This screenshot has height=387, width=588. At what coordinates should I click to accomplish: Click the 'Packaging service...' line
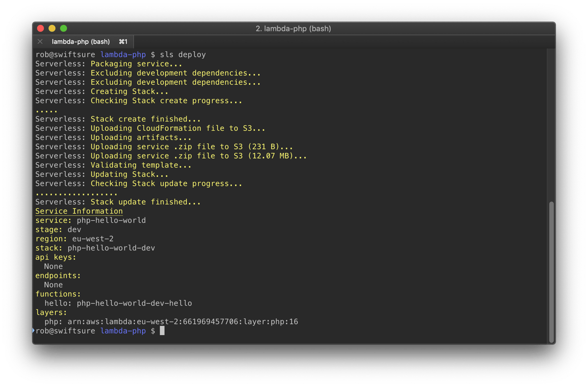109,64
